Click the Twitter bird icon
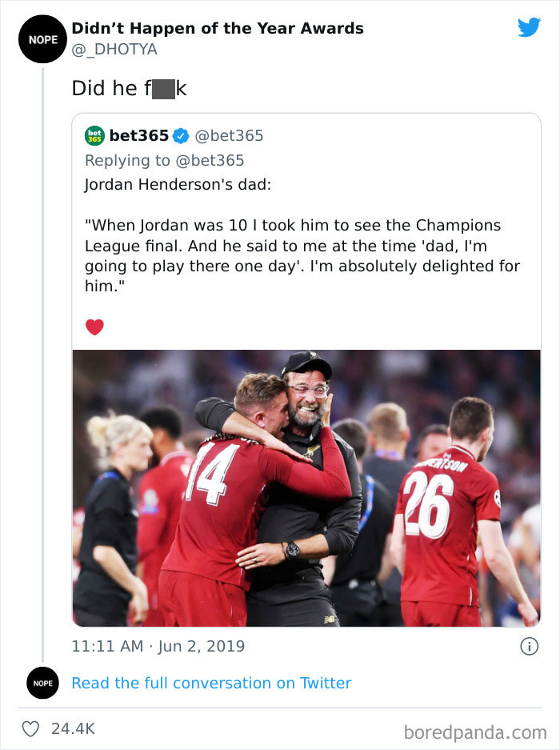 530,27
